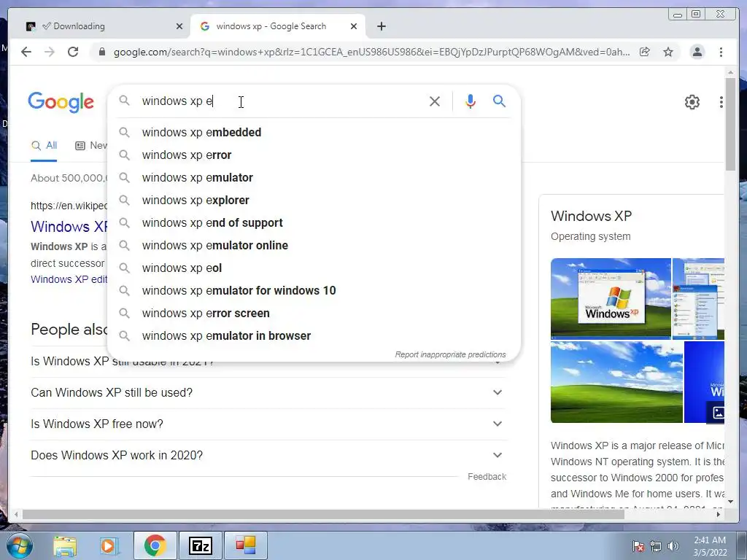Image resolution: width=747 pixels, height=560 pixels.
Task: Click the volume speaker tray icon
Action: point(673,546)
